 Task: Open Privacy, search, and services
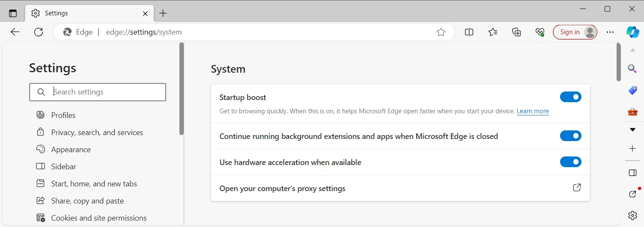coord(97,132)
